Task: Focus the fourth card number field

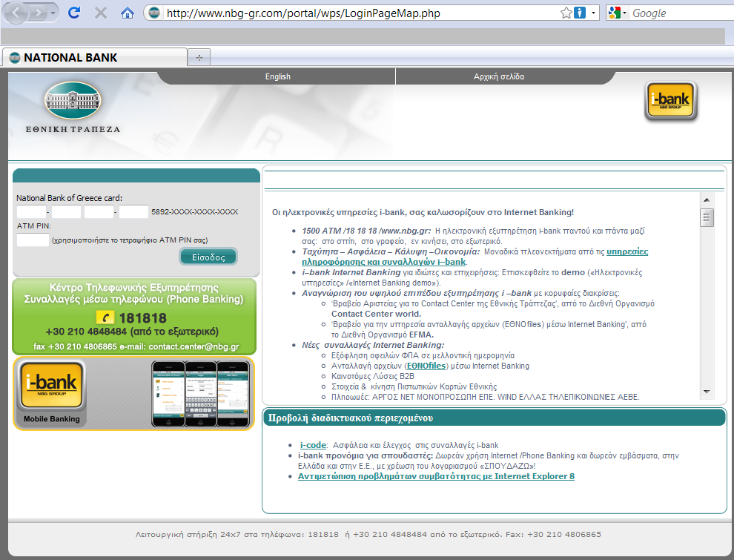Action: pyautogui.click(x=133, y=211)
